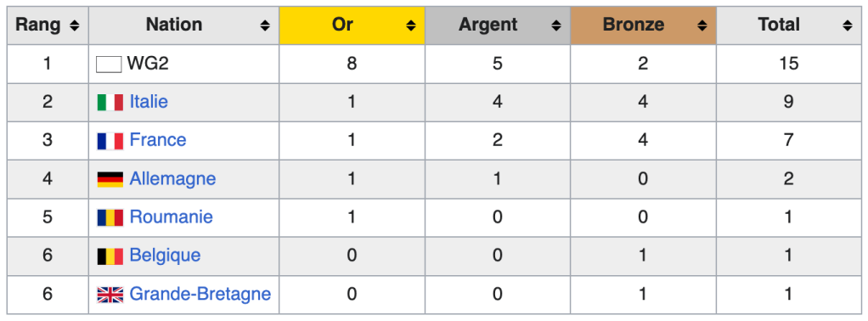Click the blank WG2 flag placeholder
Screen dimensions: 868x321
(109, 65)
